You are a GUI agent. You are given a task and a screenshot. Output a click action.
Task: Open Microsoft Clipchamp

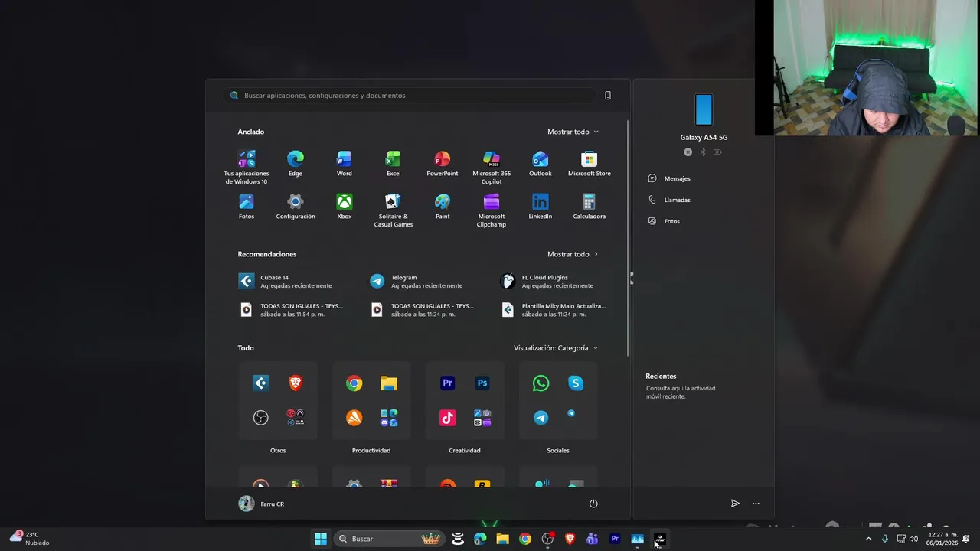point(492,210)
